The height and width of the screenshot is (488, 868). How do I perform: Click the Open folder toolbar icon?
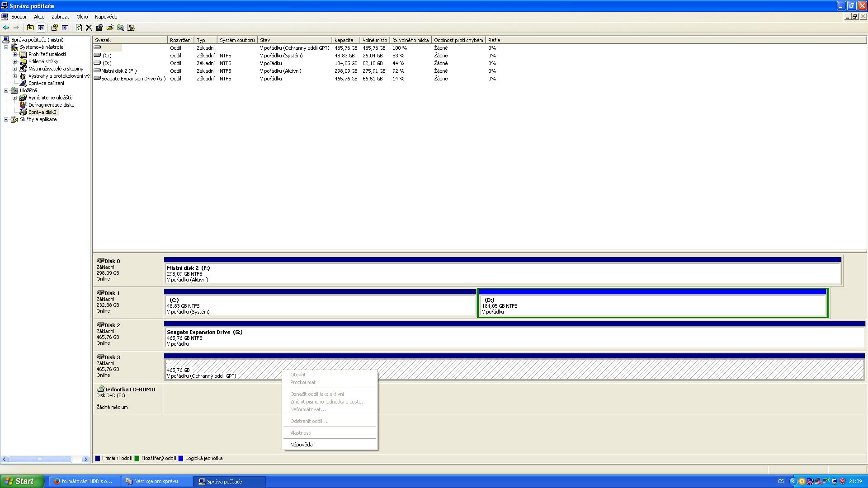pos(110,28)
